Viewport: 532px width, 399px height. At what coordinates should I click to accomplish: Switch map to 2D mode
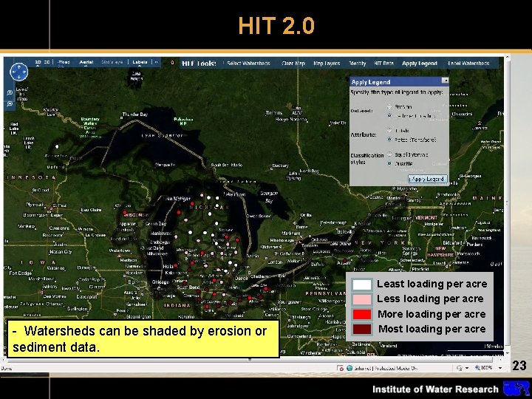[x=38, y=62]
